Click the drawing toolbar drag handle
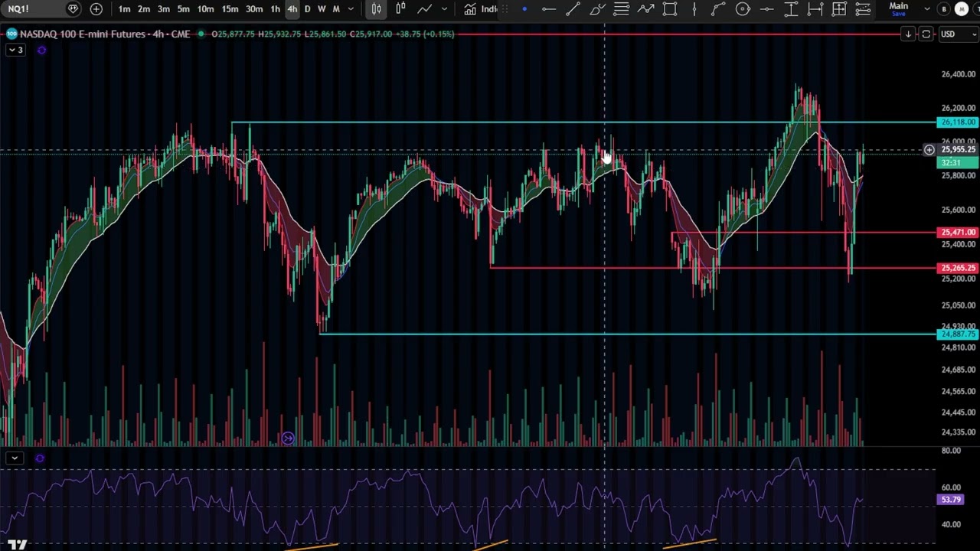The image size is (980, 551). pos(506,9)
